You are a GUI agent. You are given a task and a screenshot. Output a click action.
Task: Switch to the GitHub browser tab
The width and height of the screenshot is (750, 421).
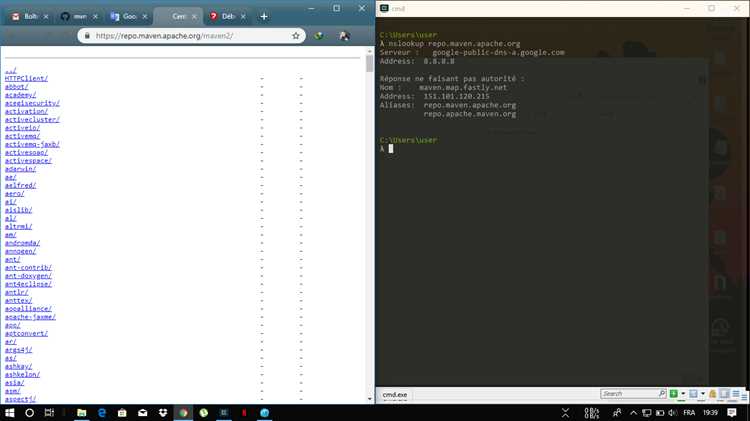(77, 16)
